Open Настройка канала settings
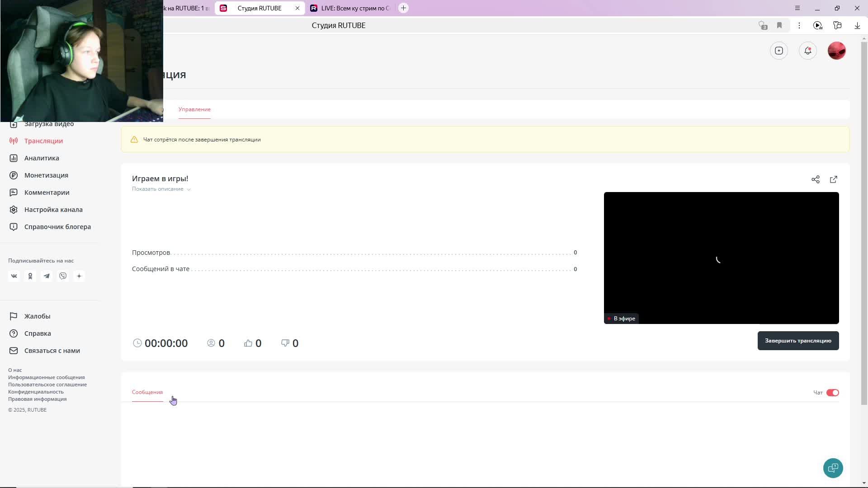Viewport: 868px width, 488px height. click(46, 210)
